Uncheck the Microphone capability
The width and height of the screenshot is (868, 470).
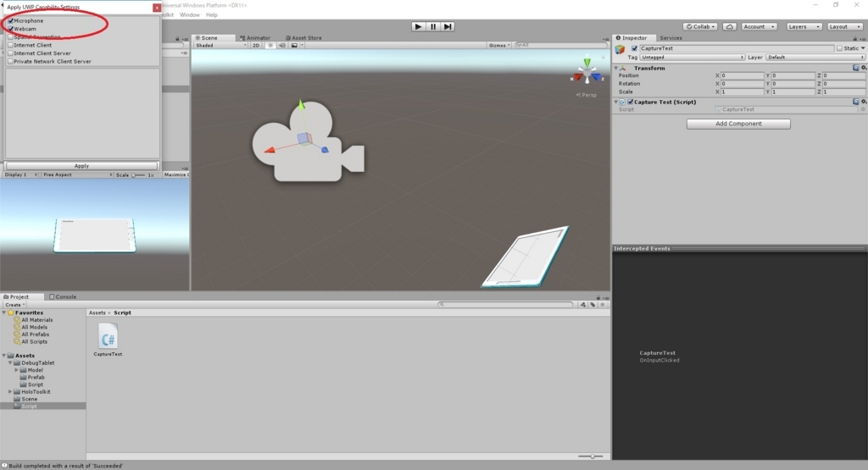tap(10, 20)
